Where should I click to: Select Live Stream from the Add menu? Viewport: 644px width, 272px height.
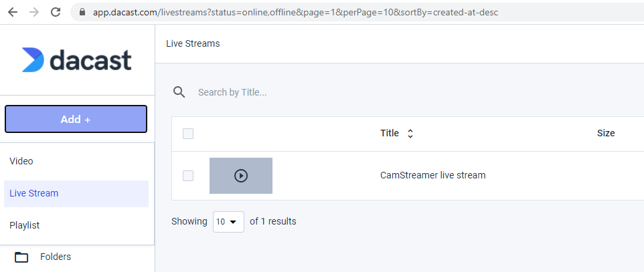tap(34, 193)
